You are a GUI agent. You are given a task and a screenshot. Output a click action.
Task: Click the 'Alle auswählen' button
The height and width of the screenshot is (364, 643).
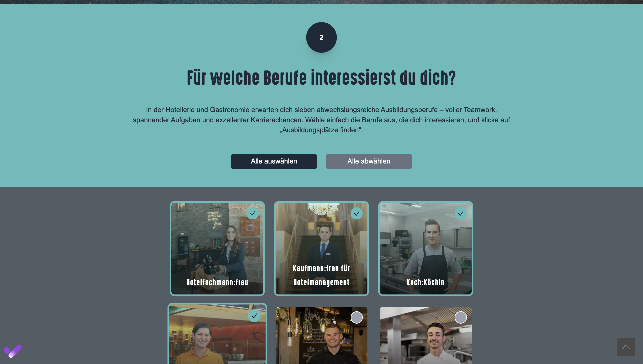tap(274, 161)
